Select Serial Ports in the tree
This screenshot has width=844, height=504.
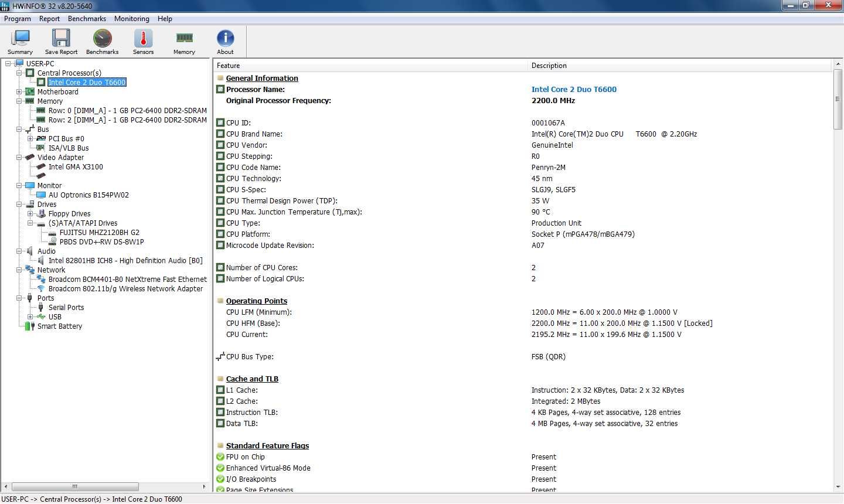66,307
